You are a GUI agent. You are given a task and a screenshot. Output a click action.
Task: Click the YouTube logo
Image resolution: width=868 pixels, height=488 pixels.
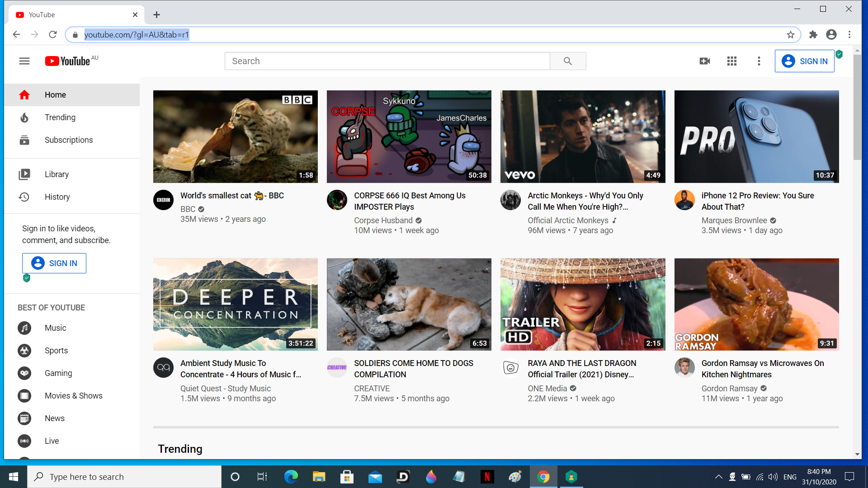pos(68,61)
